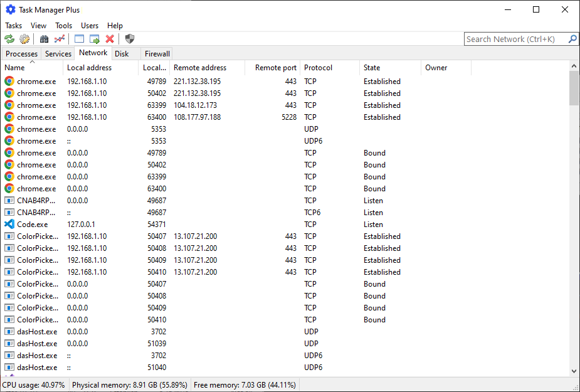Click dasHost.exe icon on local port 51040 row

tap(9, 367)
